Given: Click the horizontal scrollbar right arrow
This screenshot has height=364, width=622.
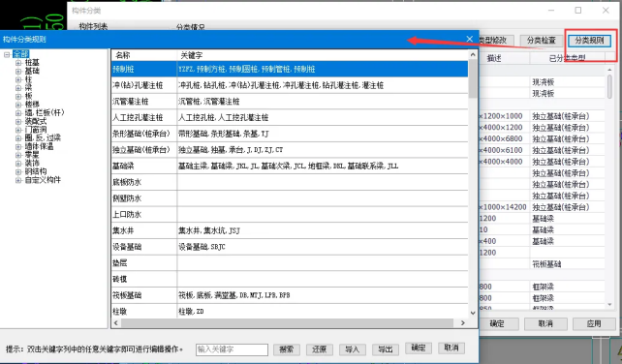Looking at the screenshot, I should pyautogui.click(x=462, y=323).
